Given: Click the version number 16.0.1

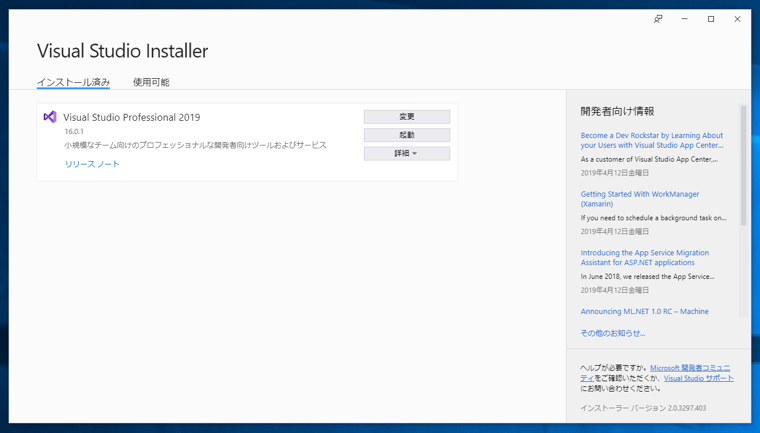Looking at the screenshot, I should [x=74, y=131].
